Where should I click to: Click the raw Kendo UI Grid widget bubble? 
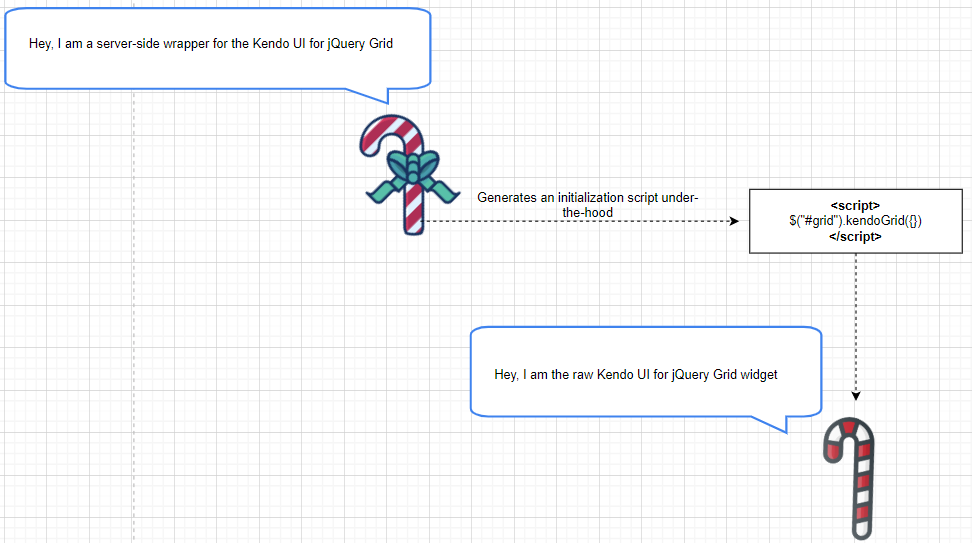pyautogui.click(x=646, y=374)
